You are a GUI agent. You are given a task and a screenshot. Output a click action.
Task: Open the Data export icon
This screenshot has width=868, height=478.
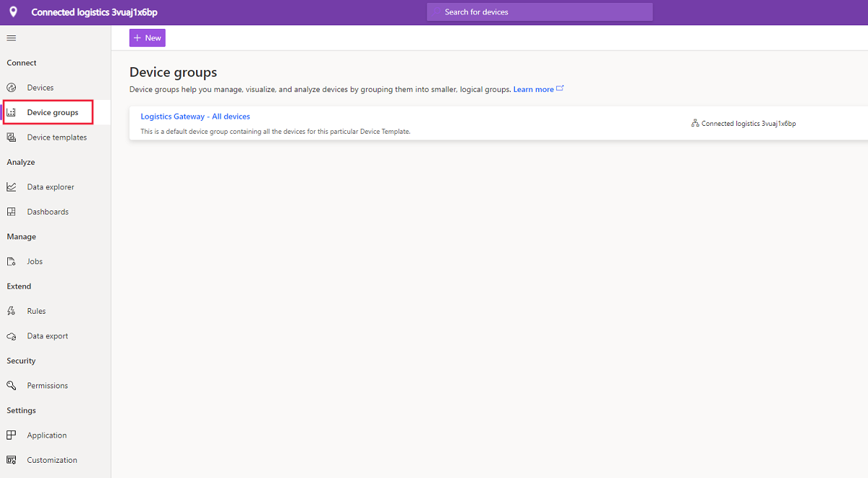(x=12, y=336)
